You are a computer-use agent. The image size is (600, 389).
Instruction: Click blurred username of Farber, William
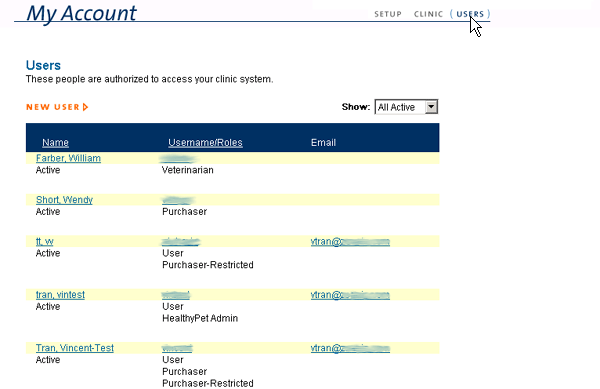click(x=178, y=158)
